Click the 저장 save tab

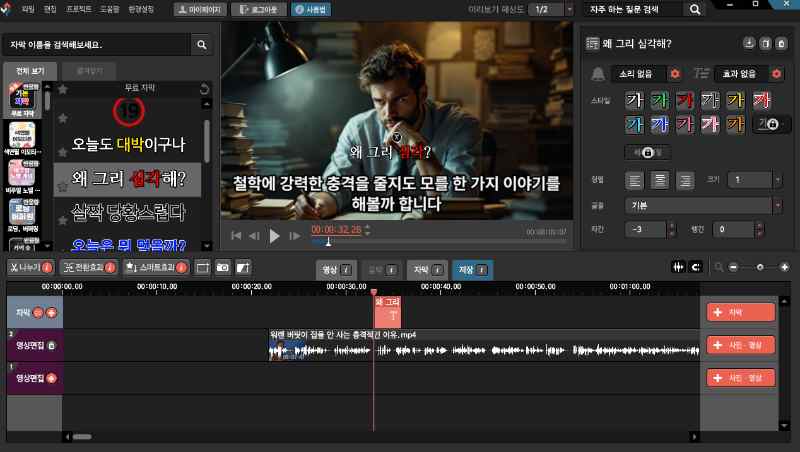point(472,270)
